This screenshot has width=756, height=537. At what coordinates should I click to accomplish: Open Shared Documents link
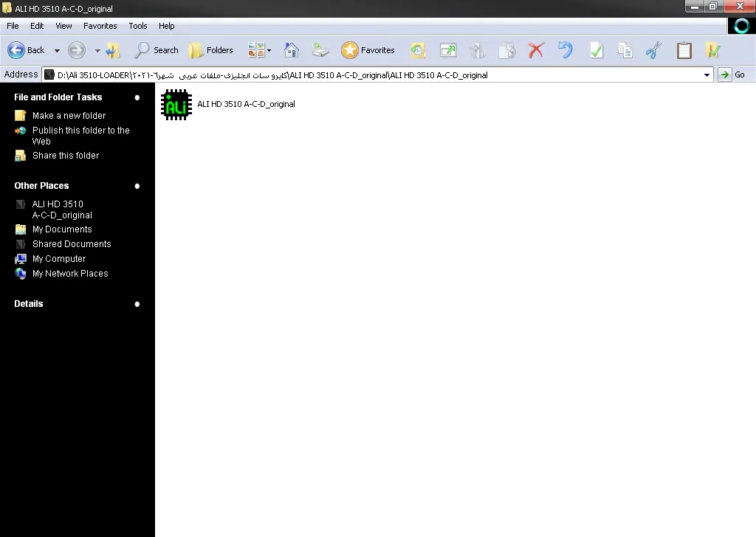[x=72, y=244]
